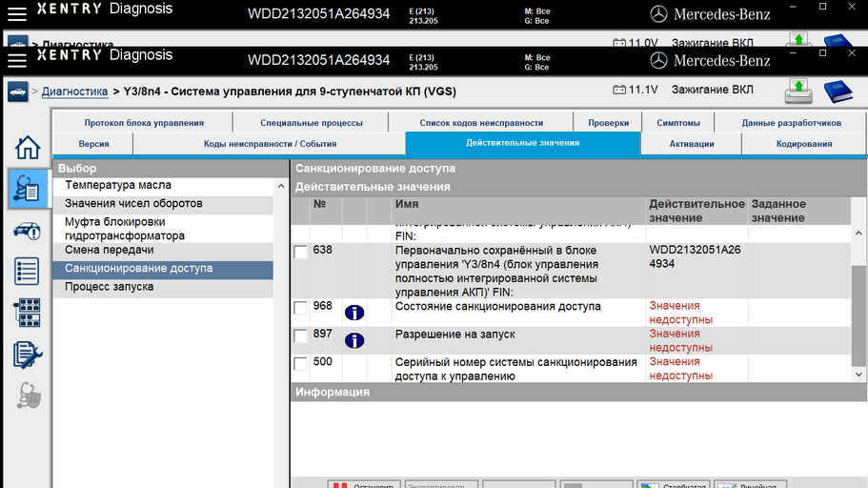Click the Информация section header
The height and width of the screenshot is (488, 868).
[x=578, y=392]
